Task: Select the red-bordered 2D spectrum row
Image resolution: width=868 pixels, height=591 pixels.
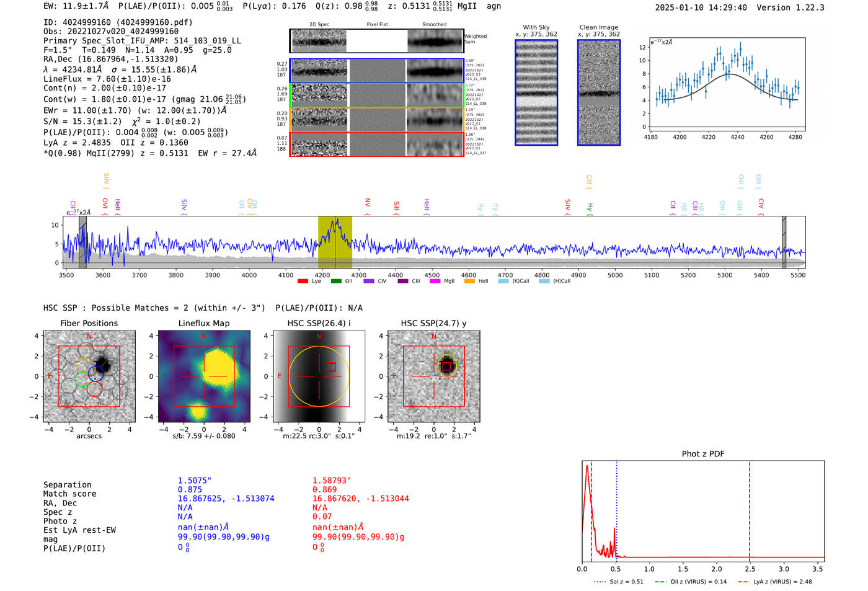Action: 376,144
